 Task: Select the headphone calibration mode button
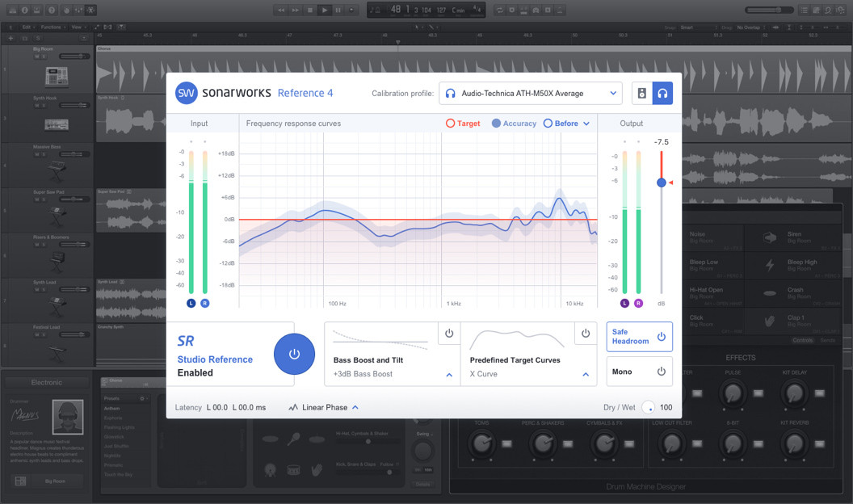(662, 94)
